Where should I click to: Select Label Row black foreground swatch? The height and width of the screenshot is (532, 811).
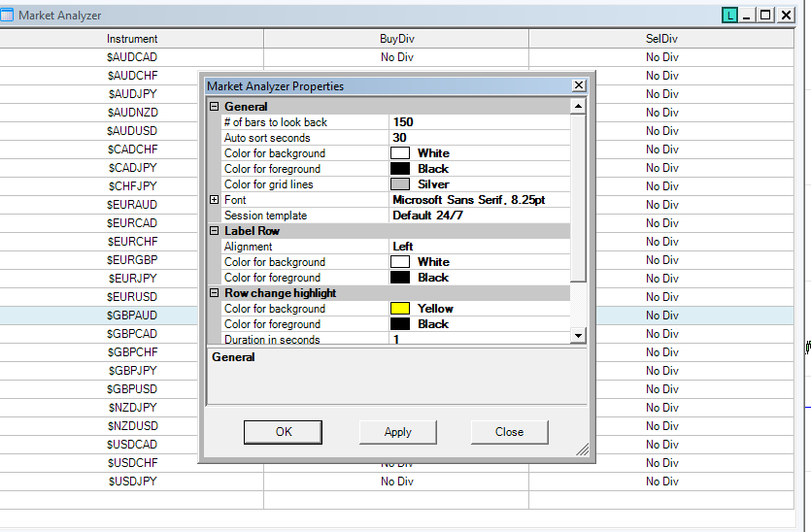pyautogui.click(x=400, y=278)
